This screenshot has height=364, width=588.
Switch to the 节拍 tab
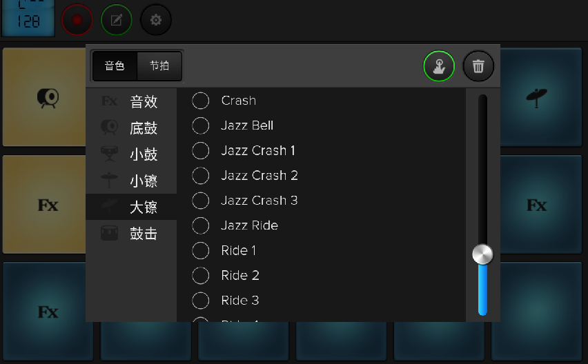pos(159,66)
